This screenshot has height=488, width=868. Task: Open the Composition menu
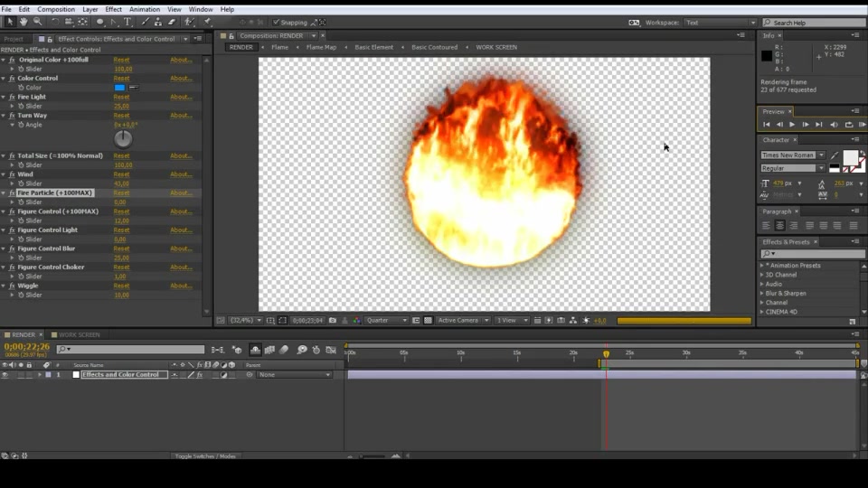[x=56, y=9]
